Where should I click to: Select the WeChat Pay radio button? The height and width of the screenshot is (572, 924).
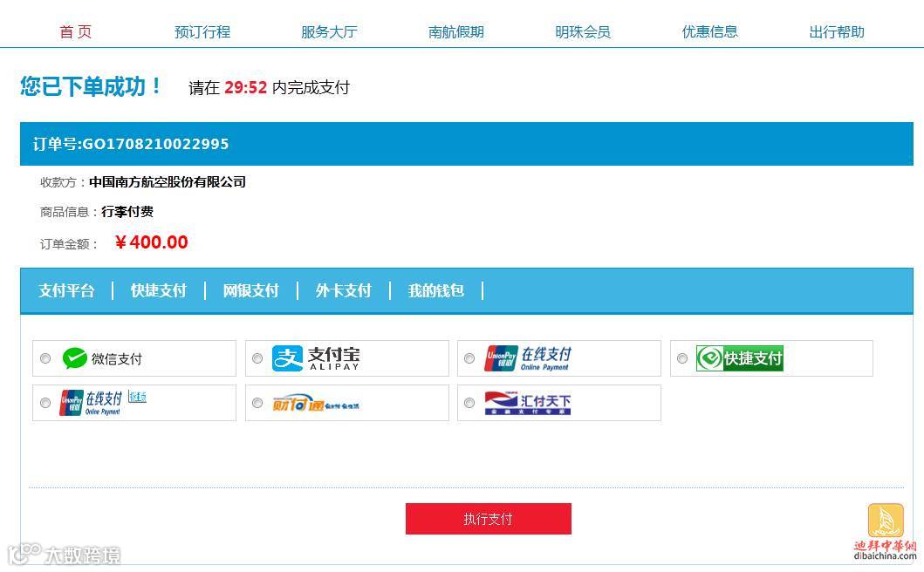[45, 358]
